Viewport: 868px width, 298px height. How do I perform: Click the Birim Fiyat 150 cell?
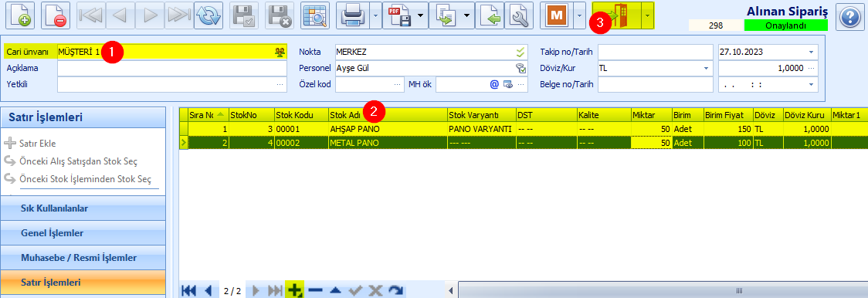click(x=728, y=128)
